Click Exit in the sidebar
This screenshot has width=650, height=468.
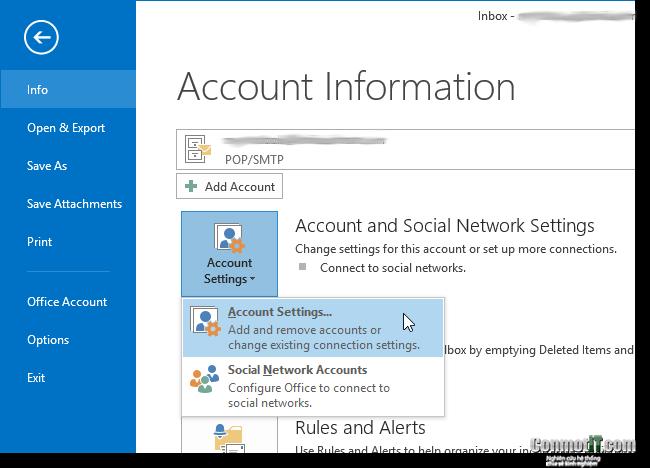coord(36,378)
